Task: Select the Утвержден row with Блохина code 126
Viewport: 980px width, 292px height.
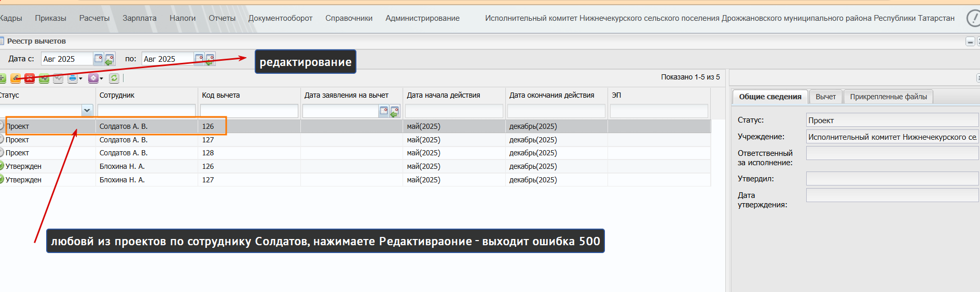Action: click(355, 166)
